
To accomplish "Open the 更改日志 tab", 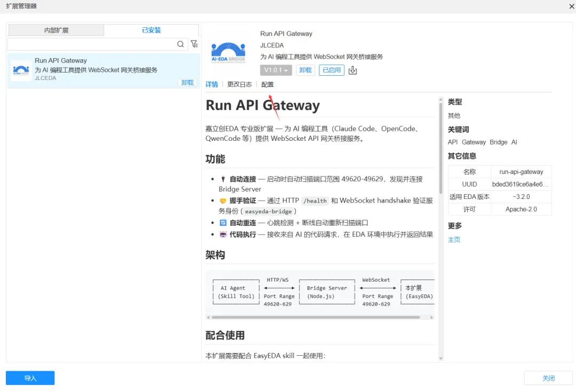I will [x=239, y=84].
